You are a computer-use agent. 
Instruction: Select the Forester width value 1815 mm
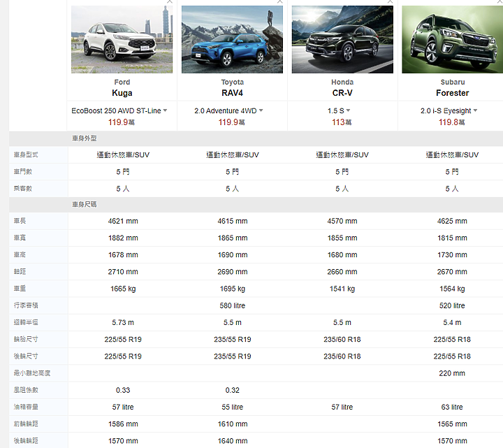click(x=452, y=238)
